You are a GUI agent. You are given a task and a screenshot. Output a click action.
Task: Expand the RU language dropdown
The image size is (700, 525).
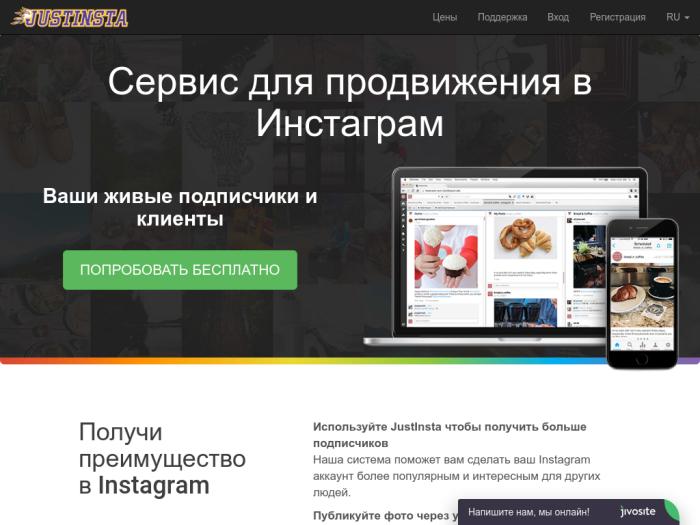678,17
